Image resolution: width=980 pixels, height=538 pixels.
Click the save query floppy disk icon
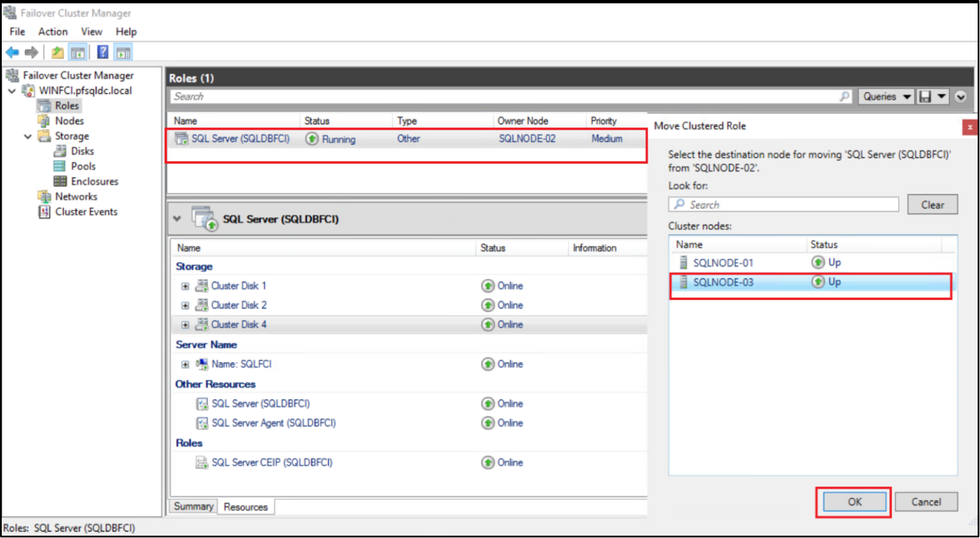(925, 97)
